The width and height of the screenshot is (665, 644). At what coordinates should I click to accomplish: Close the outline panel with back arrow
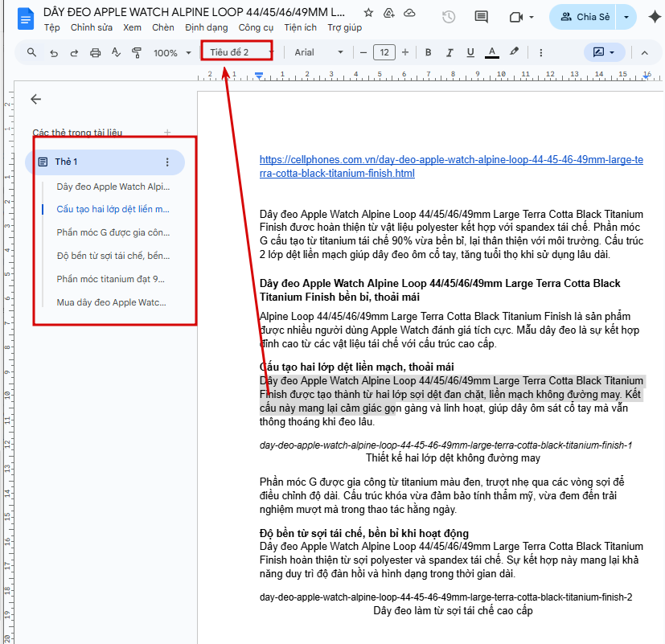[36, 99]
